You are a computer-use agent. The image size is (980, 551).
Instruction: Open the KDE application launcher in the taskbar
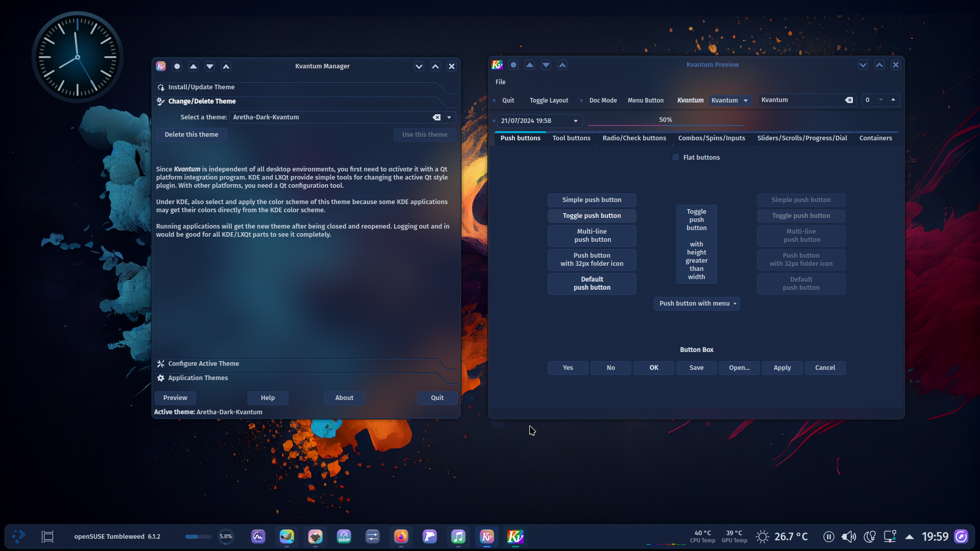tap(19, 536)
